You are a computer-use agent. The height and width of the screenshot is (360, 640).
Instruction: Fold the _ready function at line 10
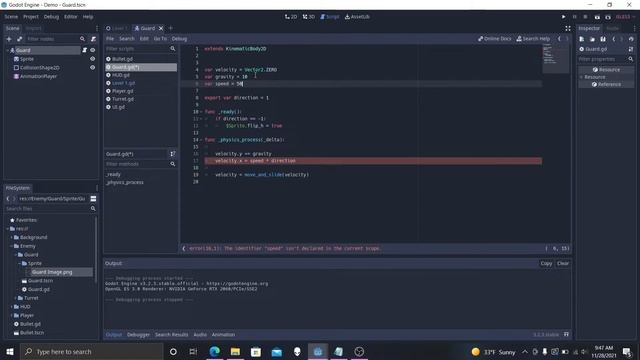tap(201, 112)
